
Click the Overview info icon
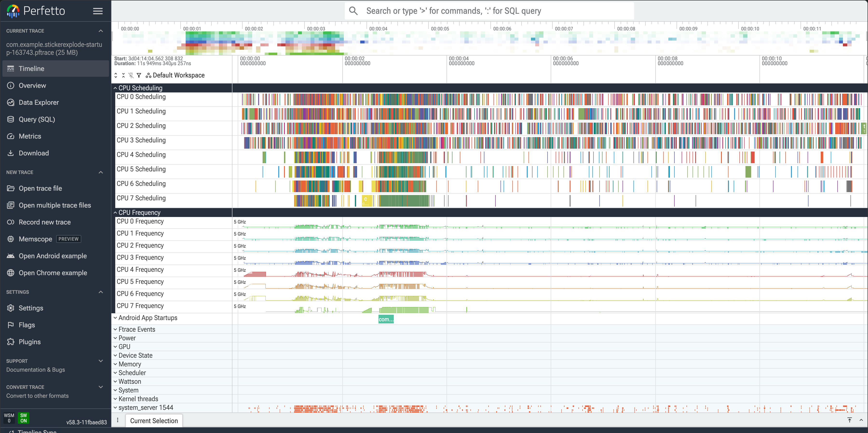11,85
